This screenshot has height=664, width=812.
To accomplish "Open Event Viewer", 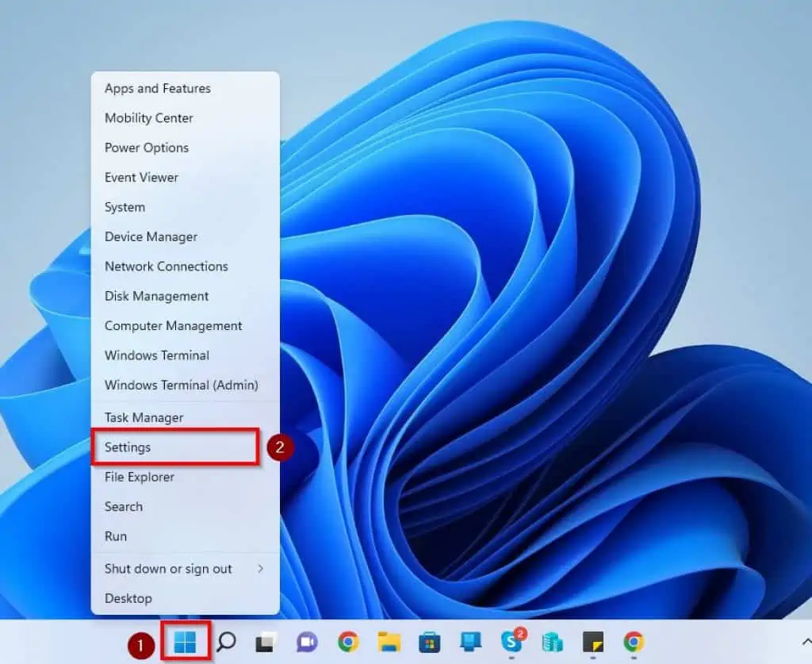I will [141, 177].
